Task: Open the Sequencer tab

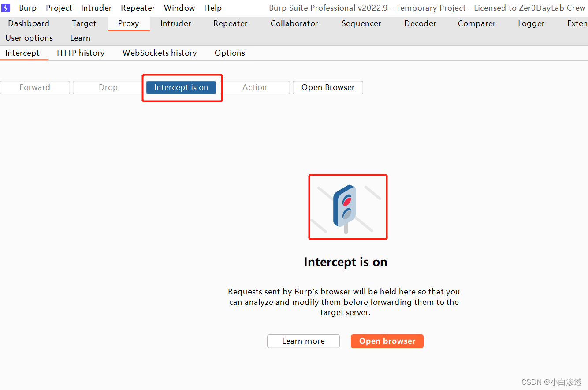Action: [361, 23]
